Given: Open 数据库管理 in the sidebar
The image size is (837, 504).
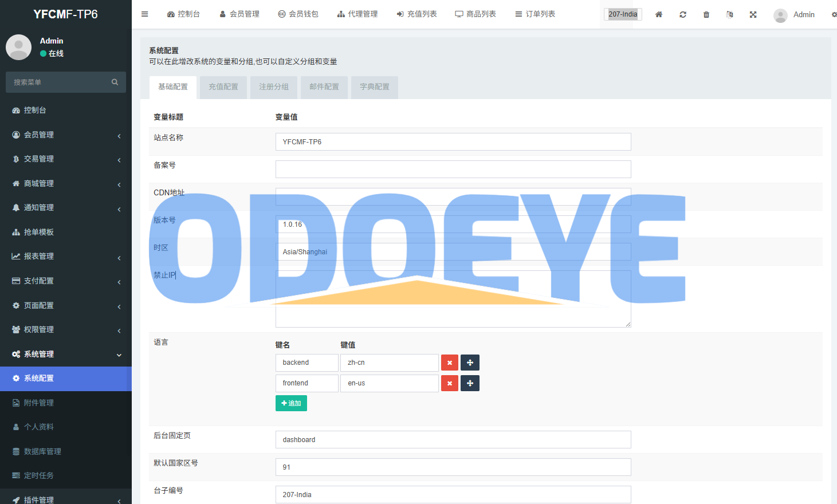Looking at the screenshot, I should (42, 451).
